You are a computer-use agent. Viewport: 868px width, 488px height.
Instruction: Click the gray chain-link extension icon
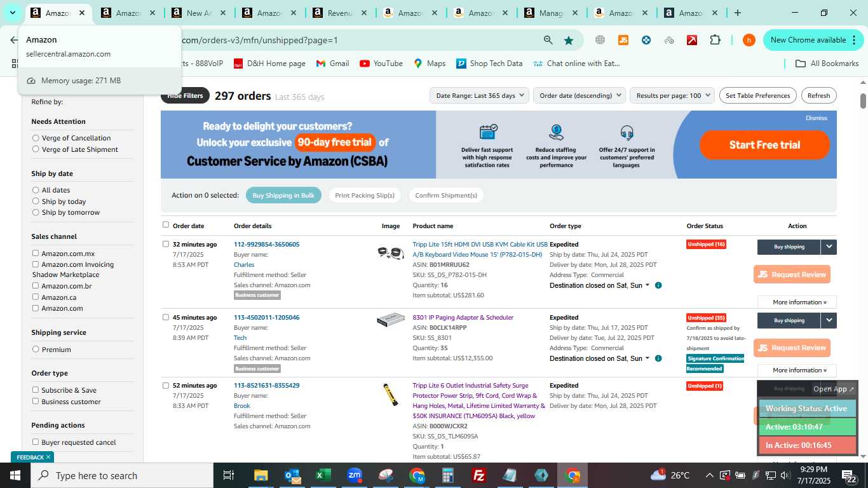(x=669, y=40)
